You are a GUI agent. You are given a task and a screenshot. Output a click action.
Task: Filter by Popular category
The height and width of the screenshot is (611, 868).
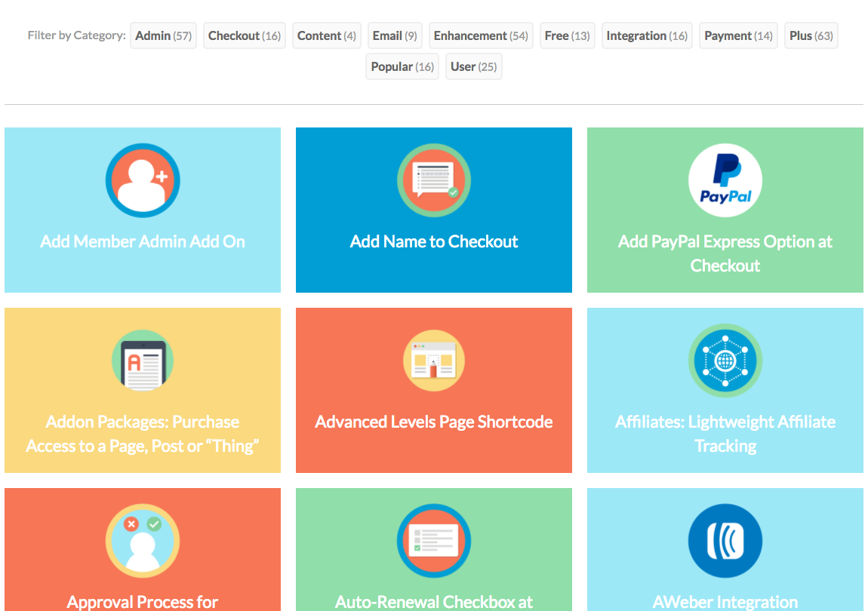pos(402,66)
